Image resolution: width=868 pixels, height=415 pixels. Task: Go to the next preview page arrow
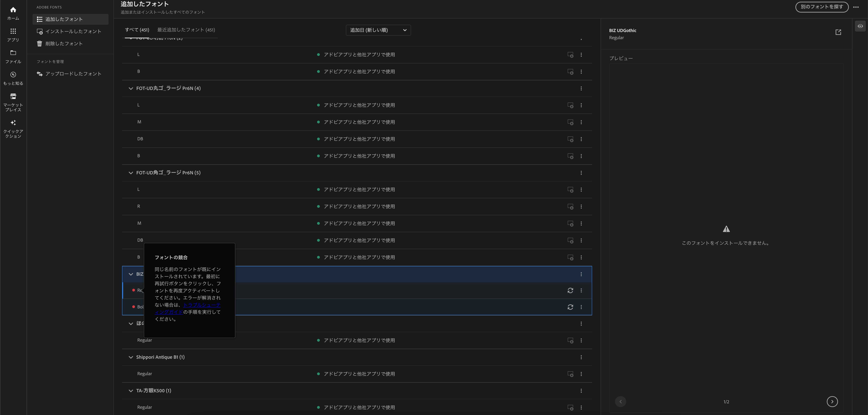click(832, 401)
